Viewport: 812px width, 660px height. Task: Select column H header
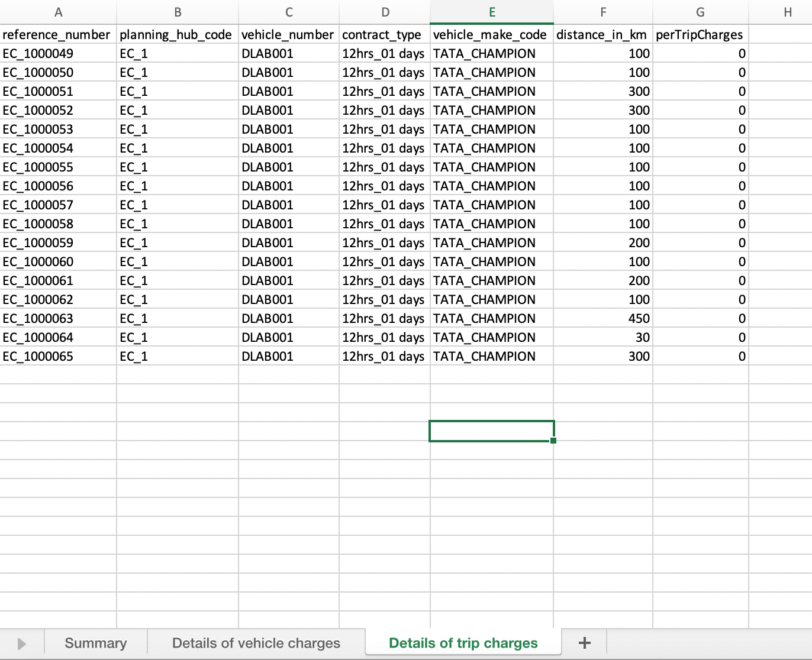787,12
